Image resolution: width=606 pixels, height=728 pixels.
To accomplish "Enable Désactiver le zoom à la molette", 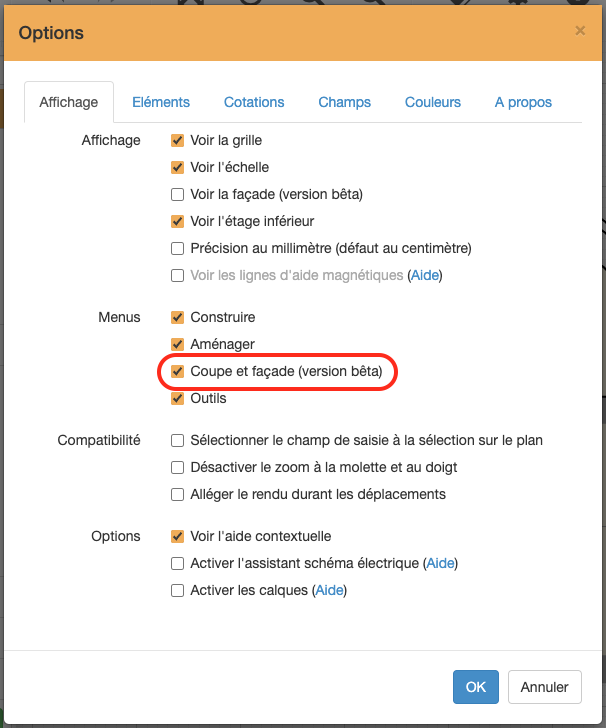I will pos(178,468).
